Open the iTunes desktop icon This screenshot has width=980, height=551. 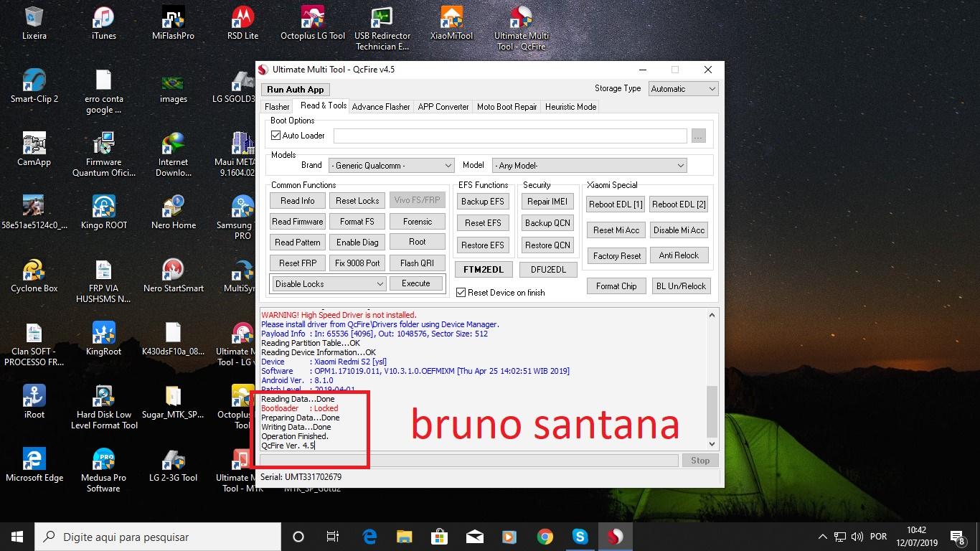(103, 23)
